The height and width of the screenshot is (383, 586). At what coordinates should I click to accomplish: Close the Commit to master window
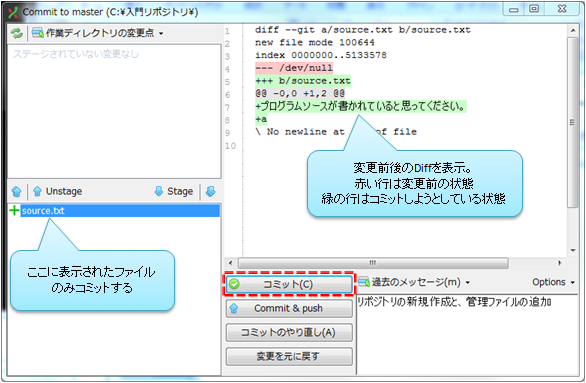pyautogui.click(x=562, y=9)
